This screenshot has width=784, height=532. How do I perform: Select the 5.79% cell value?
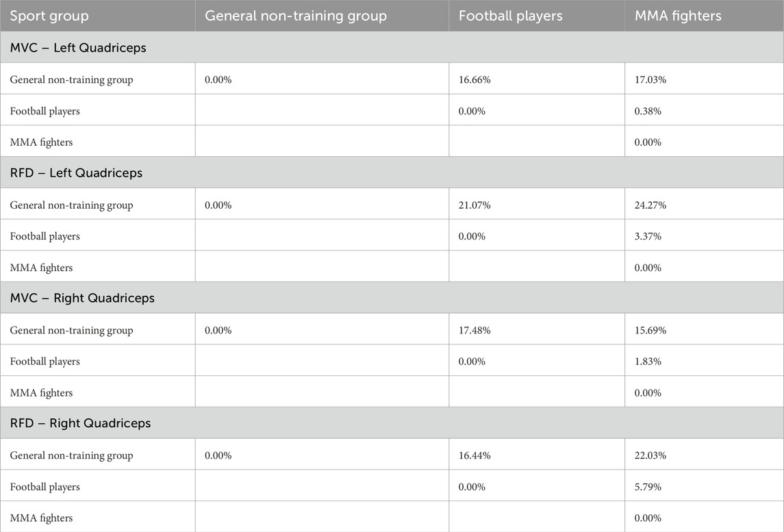click(x=648, y=487)
